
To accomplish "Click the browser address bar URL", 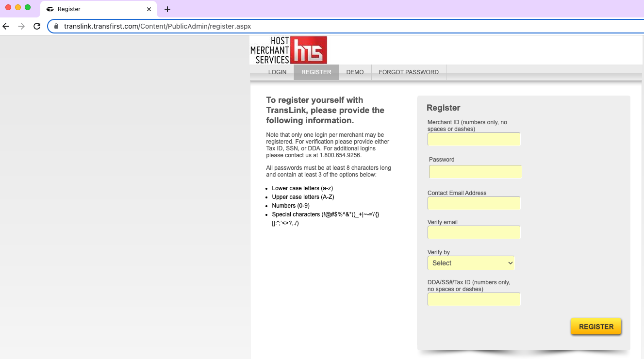I will pyautogui.click(x=158, y=26).
